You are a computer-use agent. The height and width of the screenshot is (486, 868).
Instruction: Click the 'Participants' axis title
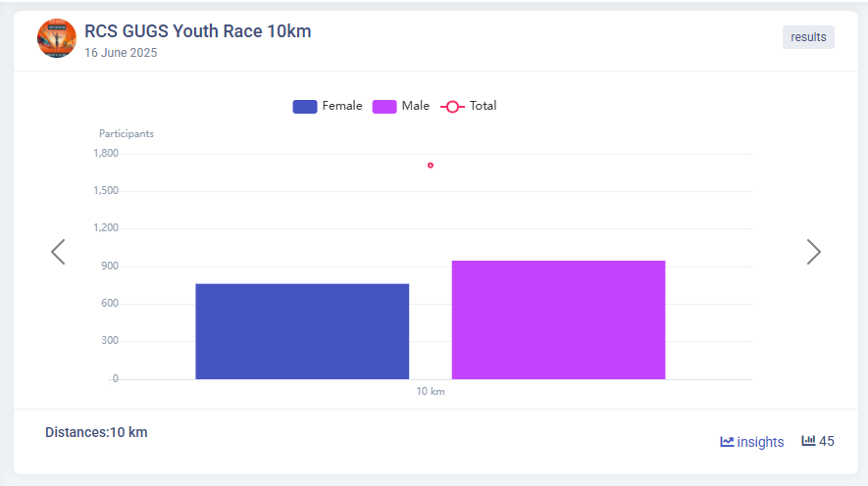(127, 134)
